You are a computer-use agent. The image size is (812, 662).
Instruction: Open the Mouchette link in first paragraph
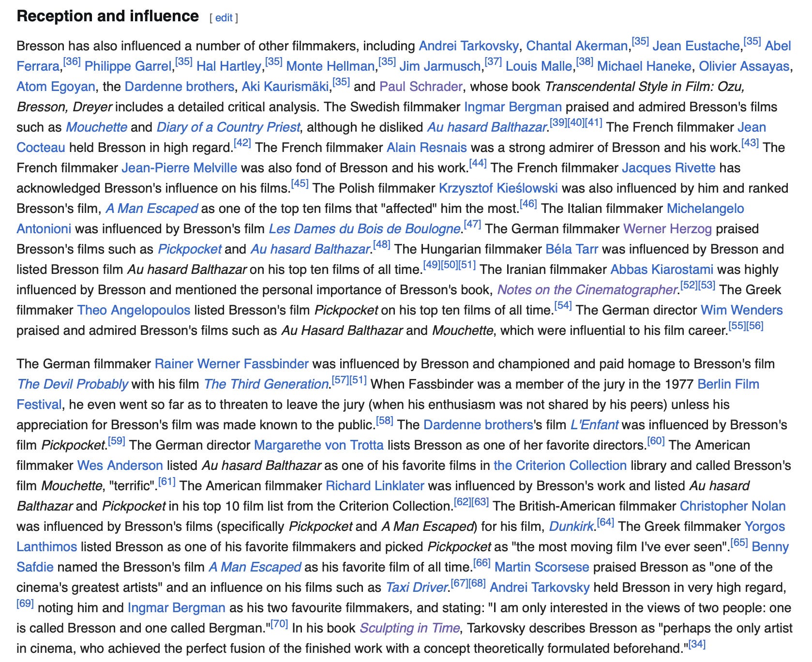(x=96, y=127)
